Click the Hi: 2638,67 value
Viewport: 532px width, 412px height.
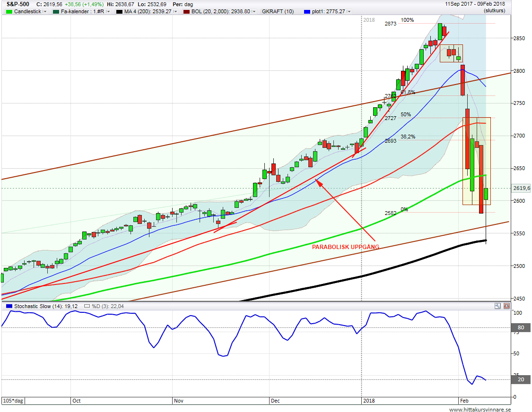click(x=121, y=4)
